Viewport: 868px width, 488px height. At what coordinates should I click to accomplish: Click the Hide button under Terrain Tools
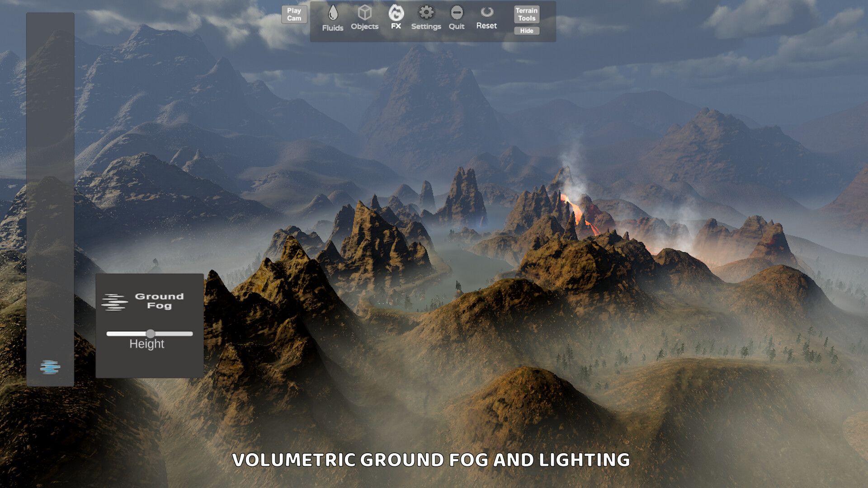coord(526,30)
